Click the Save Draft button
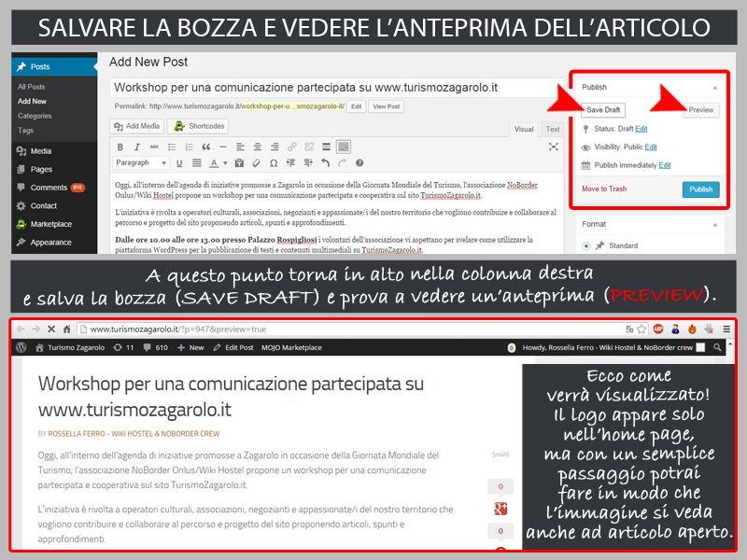 [603, 110]
